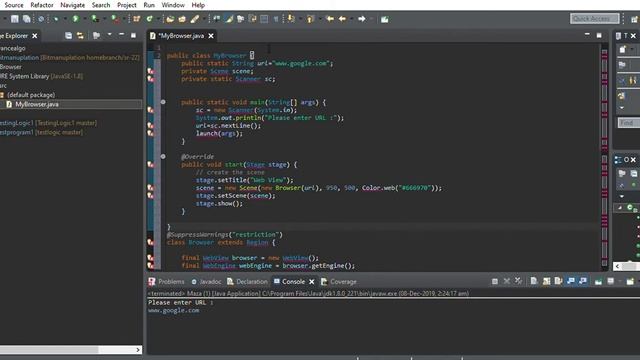Image resolution: width=640 pixels, height=360 pixels.
Task: Toggle Show Console on Standard Out change
Action: click(x=571, y=281)
